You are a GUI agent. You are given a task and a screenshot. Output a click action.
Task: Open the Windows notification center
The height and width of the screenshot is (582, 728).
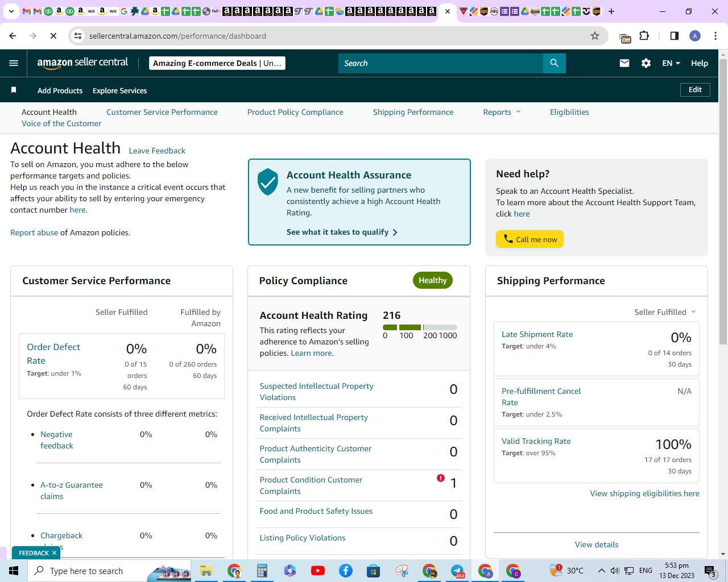point(710,571)
